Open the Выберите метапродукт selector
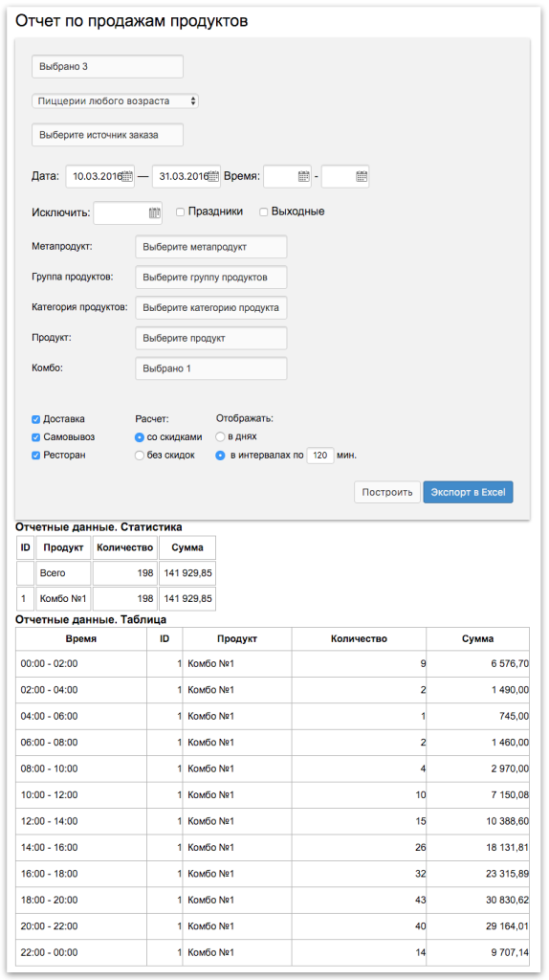 pos(211,247)
